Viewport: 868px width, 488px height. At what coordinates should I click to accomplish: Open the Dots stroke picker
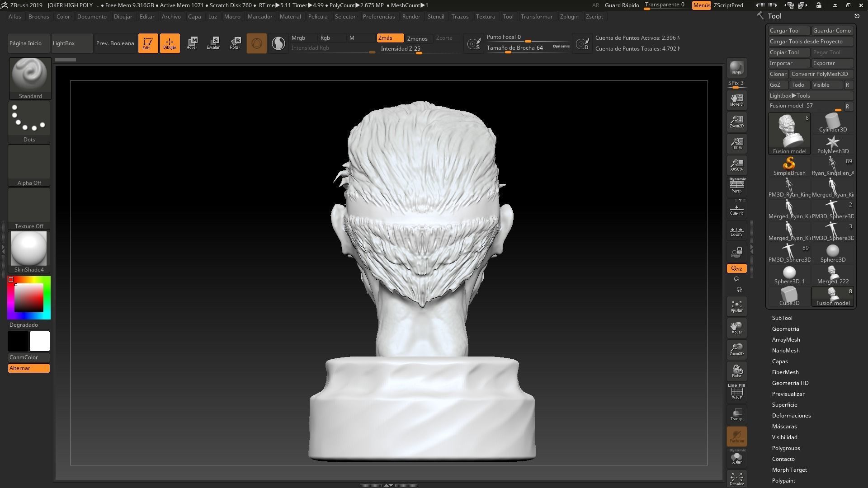[x=29, y=122]
